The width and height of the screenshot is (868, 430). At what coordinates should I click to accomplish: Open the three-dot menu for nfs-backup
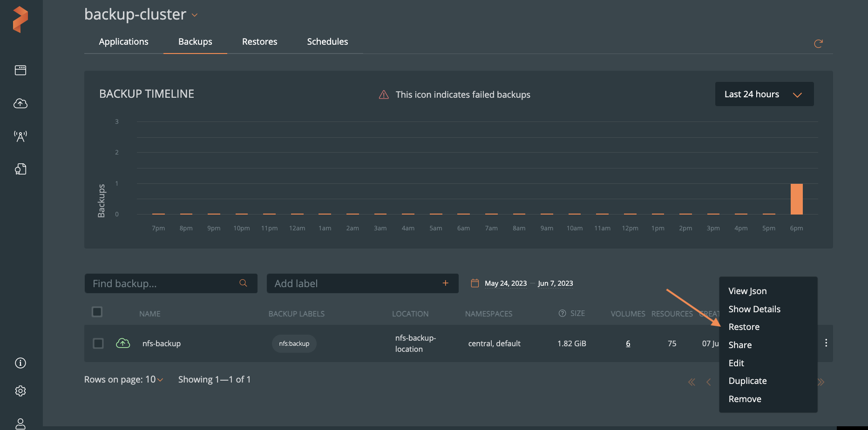[826, 343]
